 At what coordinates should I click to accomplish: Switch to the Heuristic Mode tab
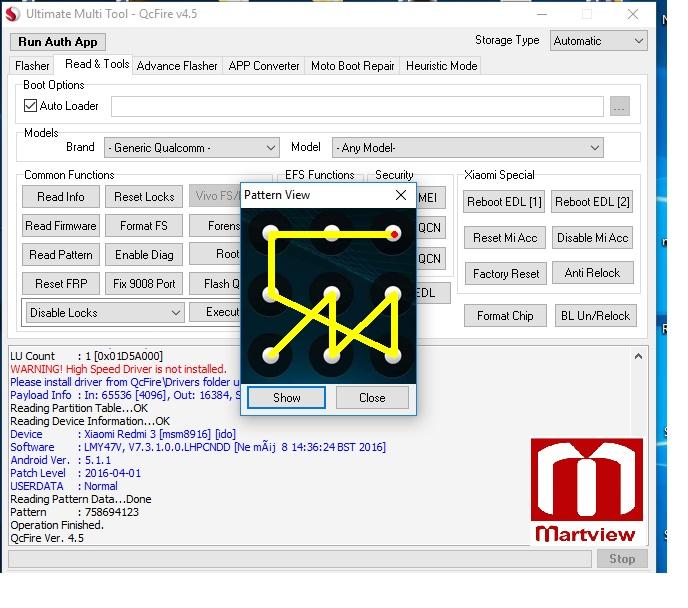coord(441,66)
